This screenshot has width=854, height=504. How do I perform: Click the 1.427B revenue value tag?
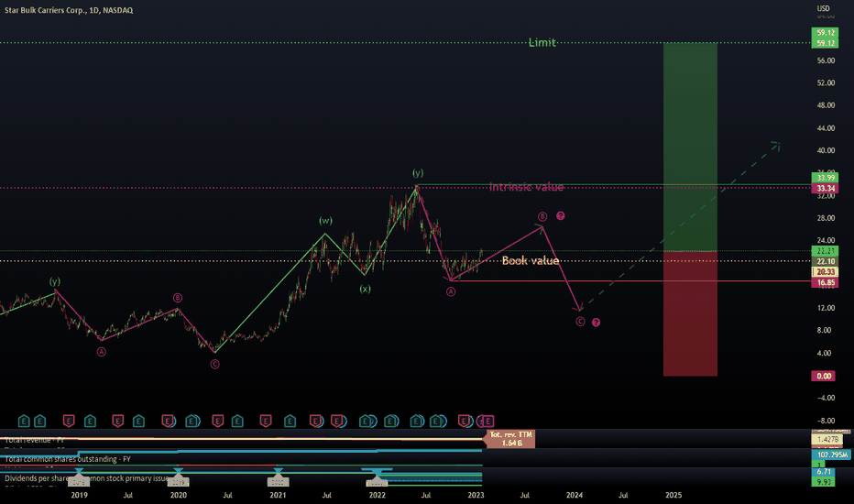(827, 439)
